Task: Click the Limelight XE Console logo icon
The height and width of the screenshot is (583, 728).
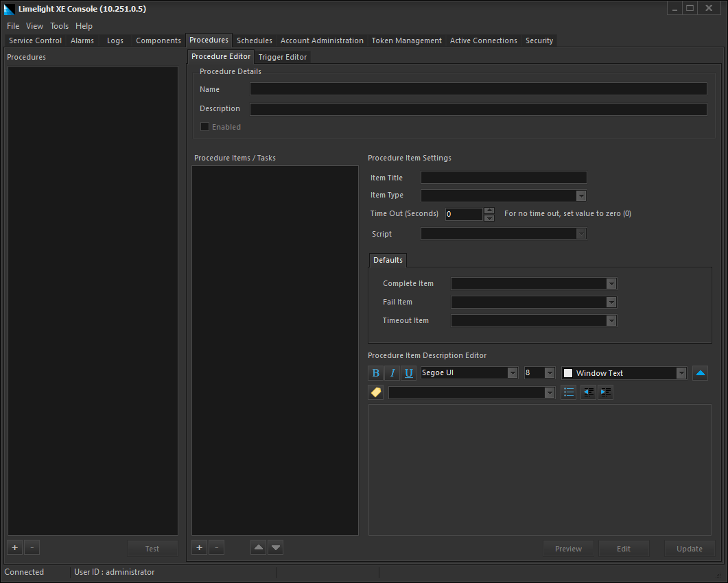Action: 10,10
